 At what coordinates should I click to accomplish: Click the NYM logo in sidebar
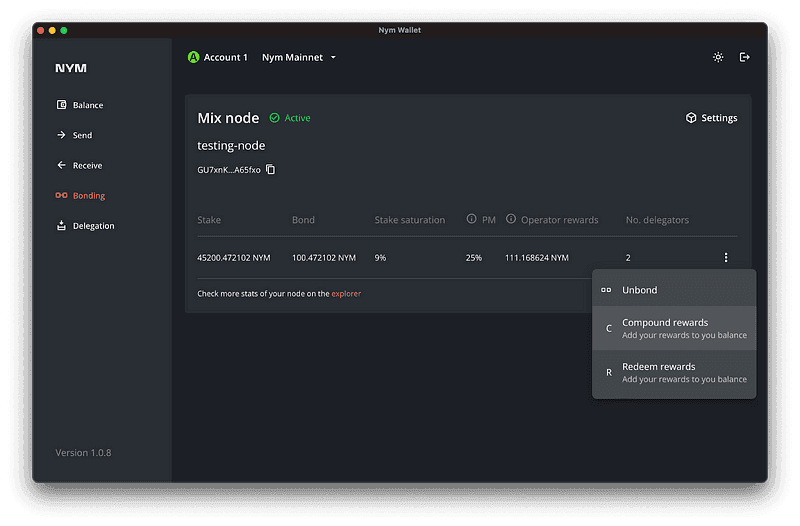click(71, 69)
